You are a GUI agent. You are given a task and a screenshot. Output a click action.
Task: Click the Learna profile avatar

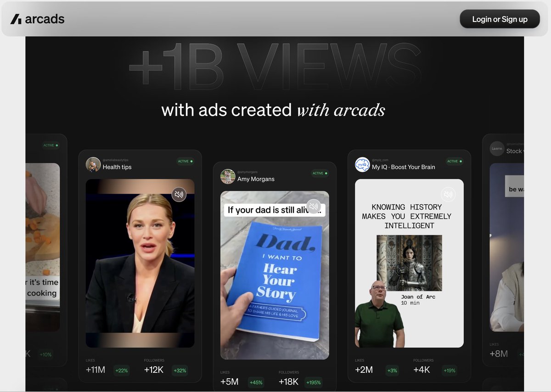(x=497, y=149)
